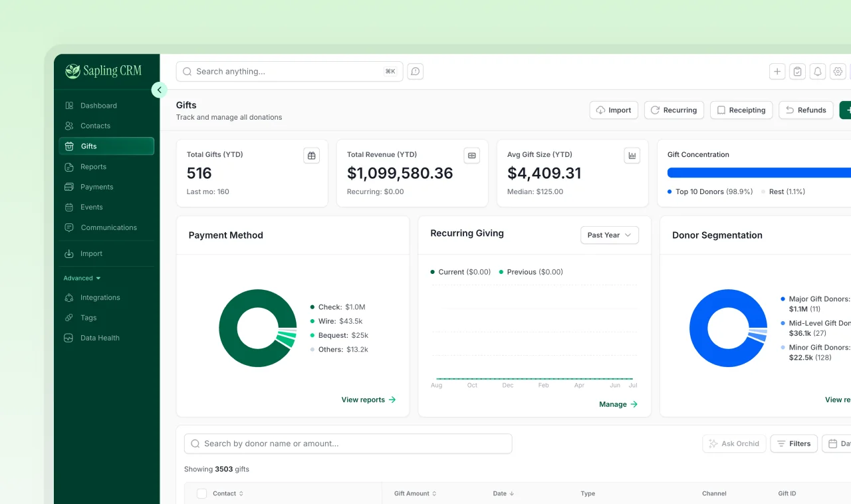Viewport: 851px width, 504px height.
Task: Sort the table by Date column
Action: [x=504, y=493]
